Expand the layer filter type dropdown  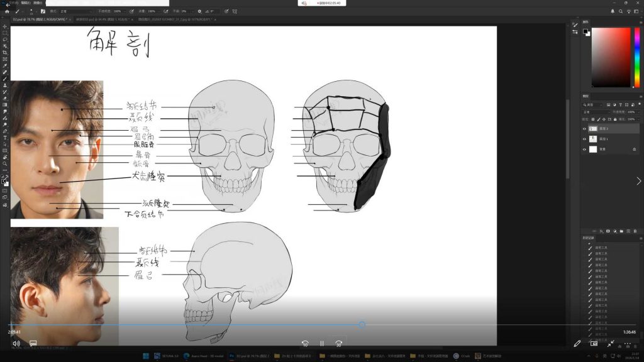pos(594,104)
